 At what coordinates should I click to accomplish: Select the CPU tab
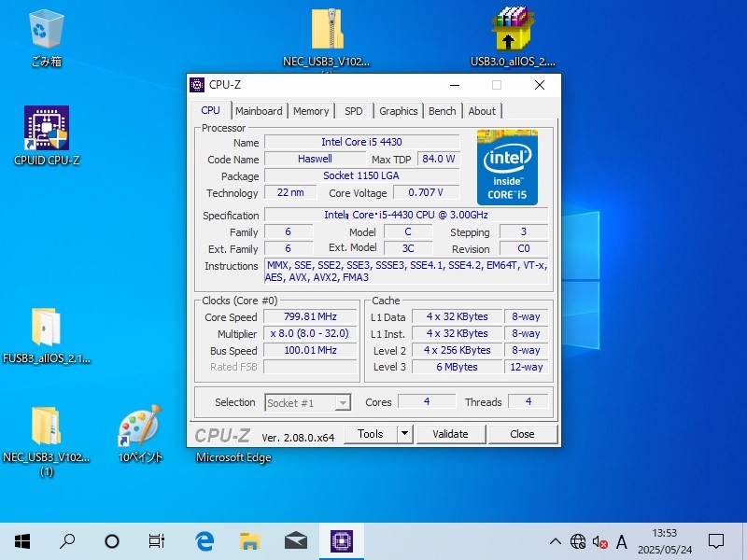coord(211,110)
